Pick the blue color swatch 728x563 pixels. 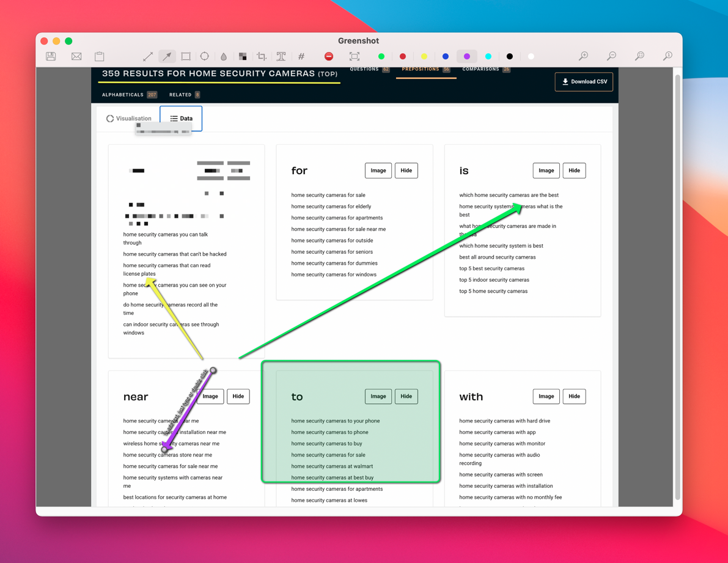[x=445, y=57]
